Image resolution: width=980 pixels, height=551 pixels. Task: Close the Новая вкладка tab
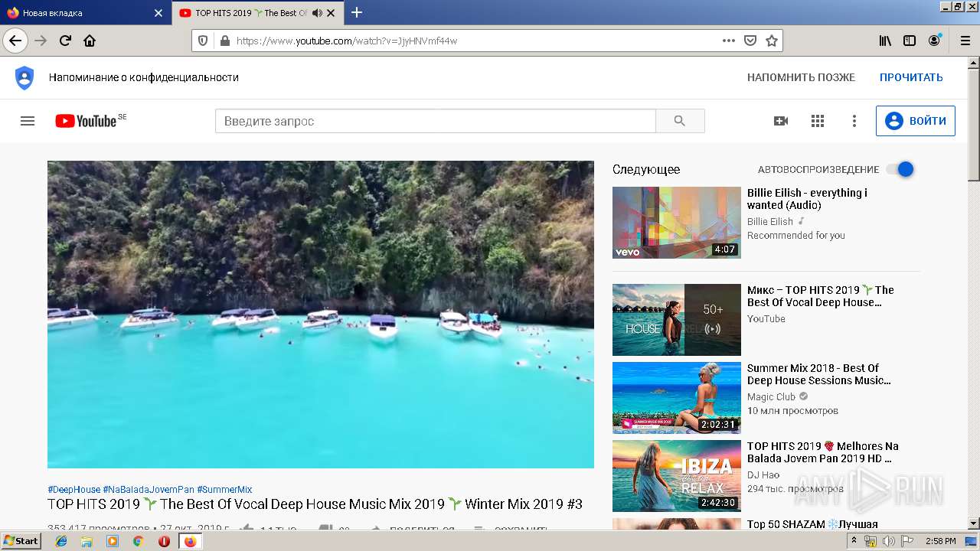point(158,13)
